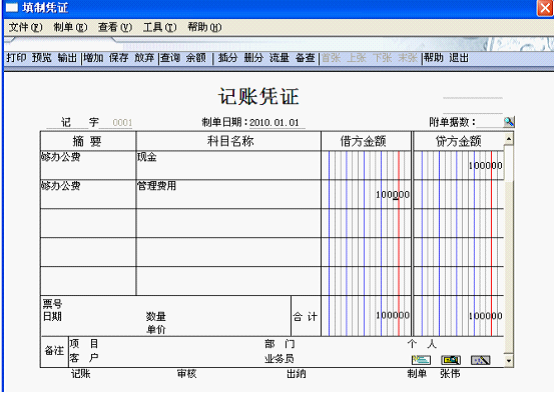Open the 文件 menu
Image resolution: width=554 pixels, height=393 pixels.
[25, 27]
